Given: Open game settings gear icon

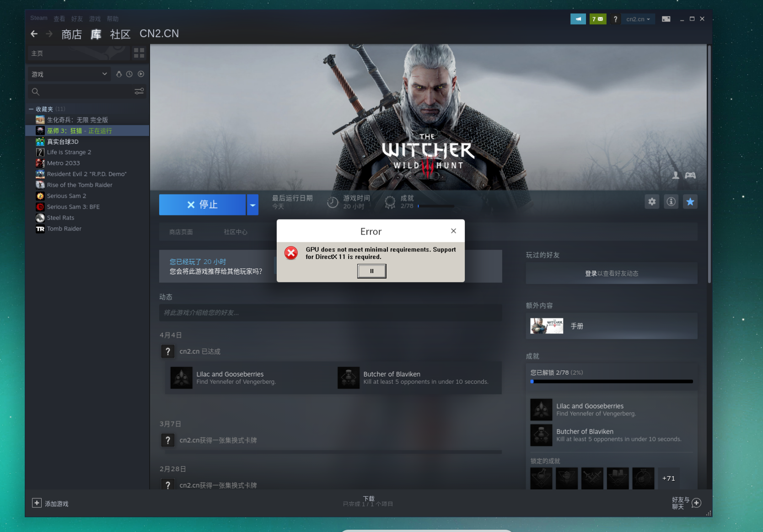Looking at the screenshot, I should (652, 202).
